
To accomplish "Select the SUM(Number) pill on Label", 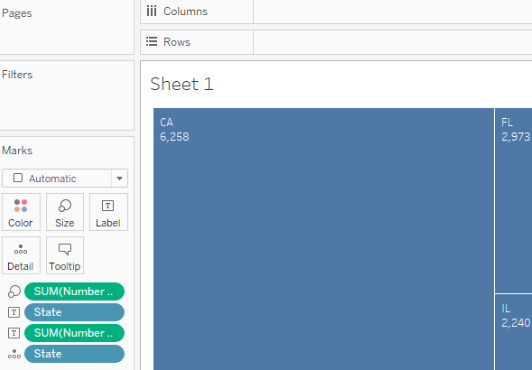I will (x=74, y=333).
